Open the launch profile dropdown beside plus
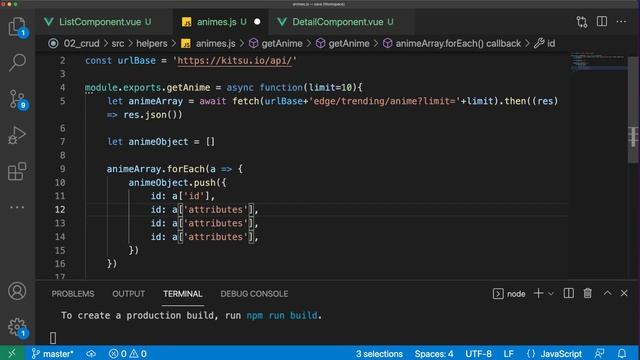 pos(551,293)
